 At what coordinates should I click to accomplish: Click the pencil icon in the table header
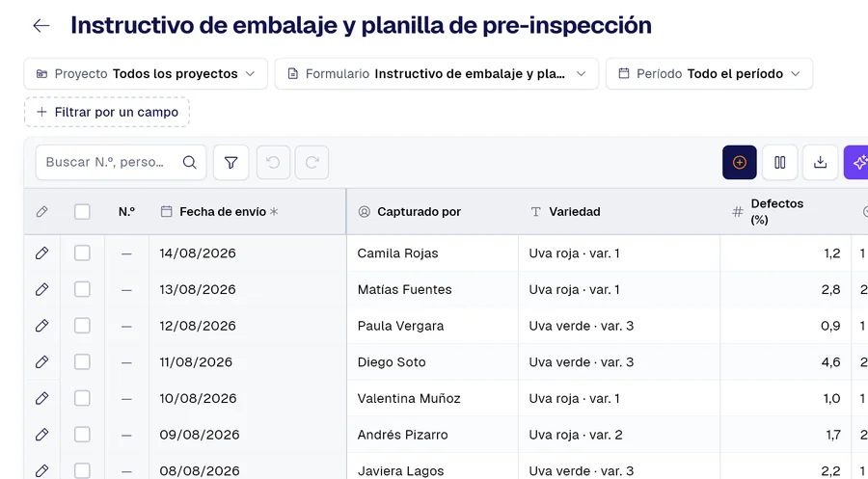click(41, 212)
